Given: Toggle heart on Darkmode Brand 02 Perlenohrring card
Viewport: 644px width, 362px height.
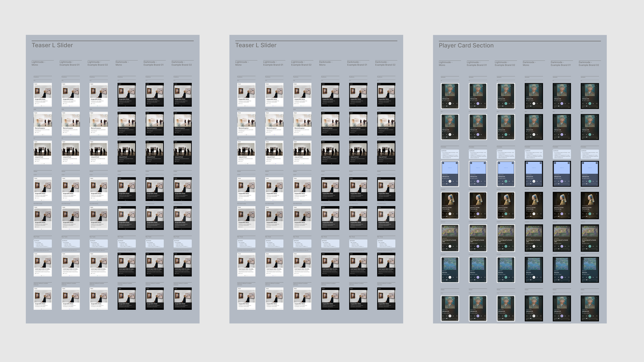Looking at the screenshot, I should [x=597, y=214].
